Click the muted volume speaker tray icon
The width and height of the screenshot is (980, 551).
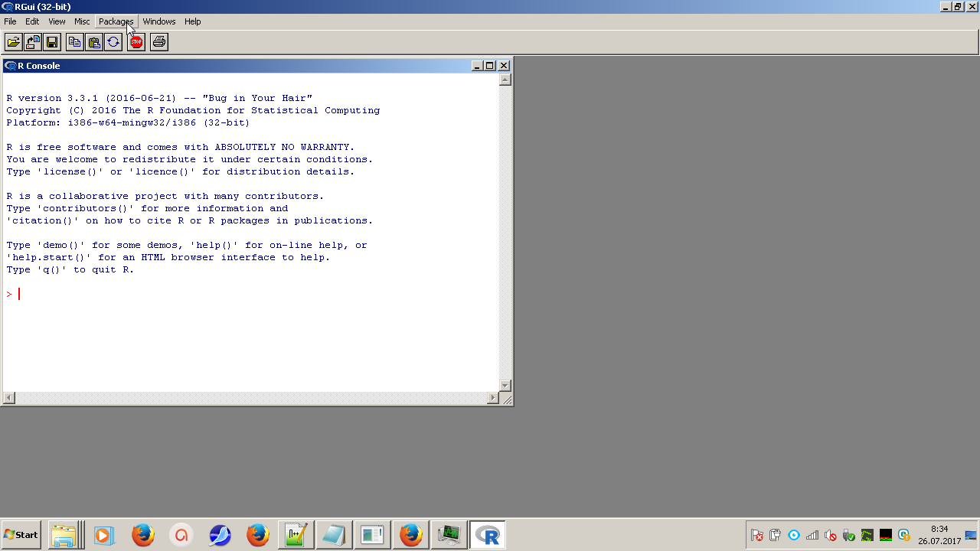click(x=831, y=535)
